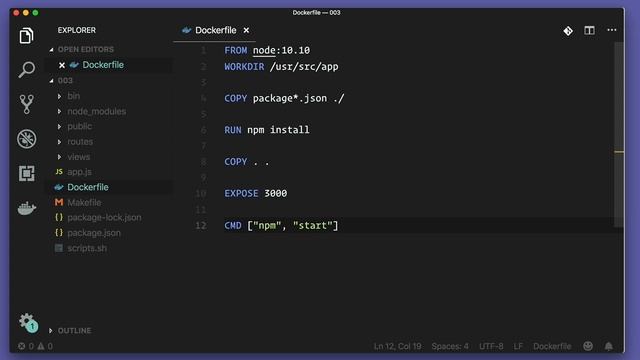Viewport: 640px width, 360px height.
Task: Click the EXPLORER panel title
Action: point(77,30)
